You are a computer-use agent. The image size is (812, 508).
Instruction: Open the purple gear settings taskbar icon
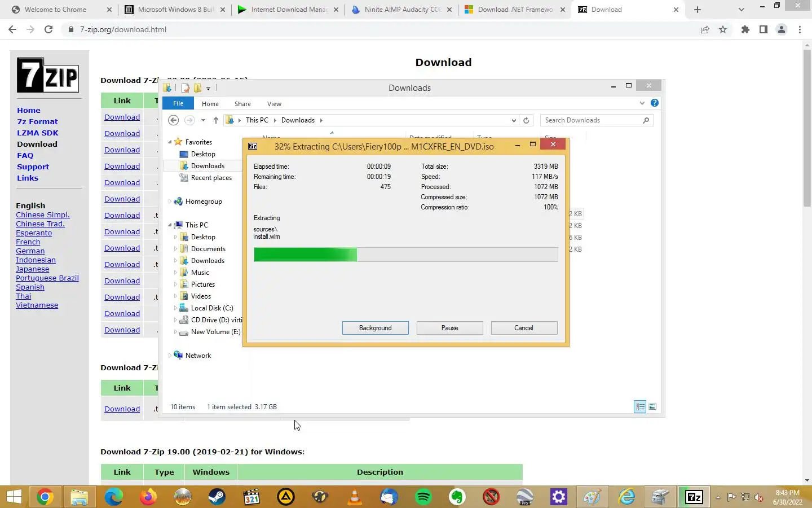(559, 497)
